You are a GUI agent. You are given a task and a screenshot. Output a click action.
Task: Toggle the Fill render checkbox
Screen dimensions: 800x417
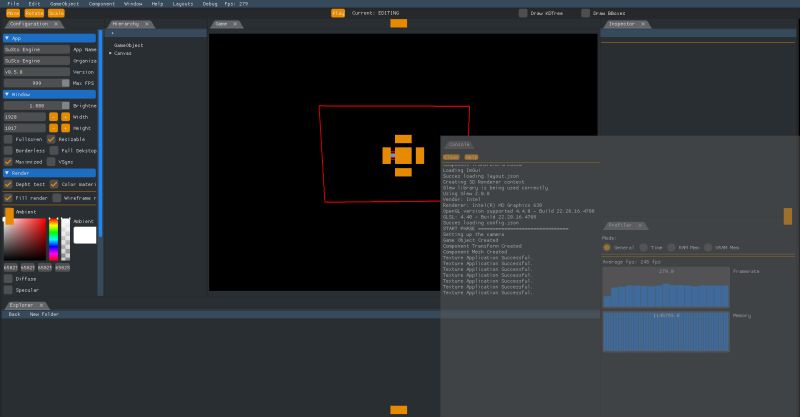tap(8, 198)
